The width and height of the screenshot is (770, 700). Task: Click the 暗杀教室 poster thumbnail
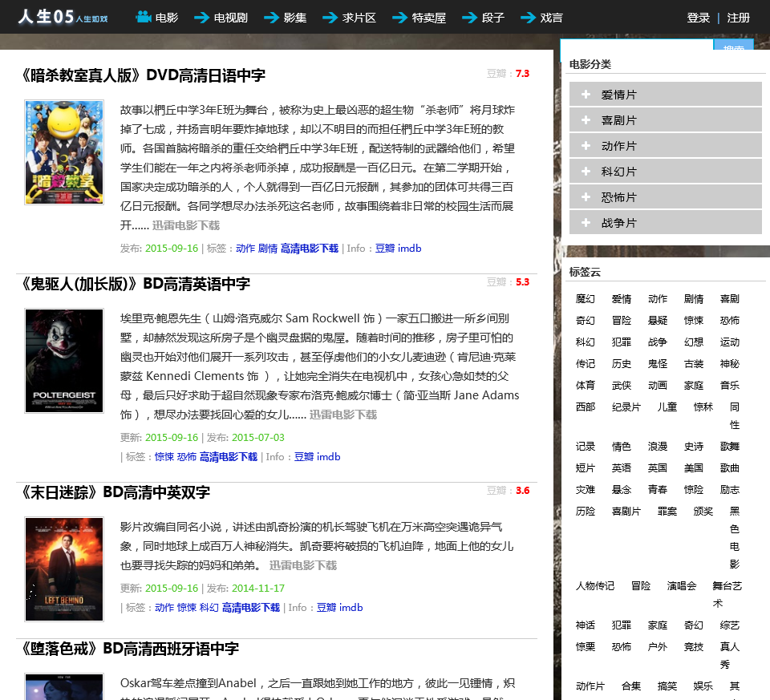[64, 152]
